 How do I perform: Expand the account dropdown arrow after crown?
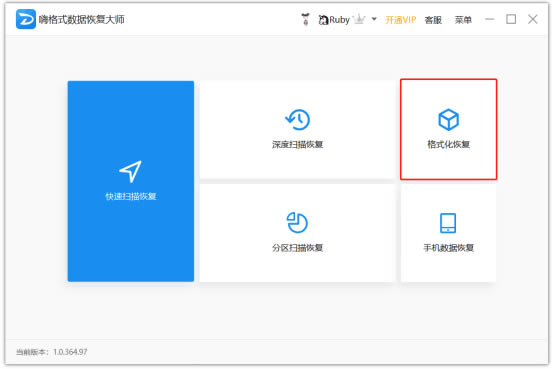374,19
